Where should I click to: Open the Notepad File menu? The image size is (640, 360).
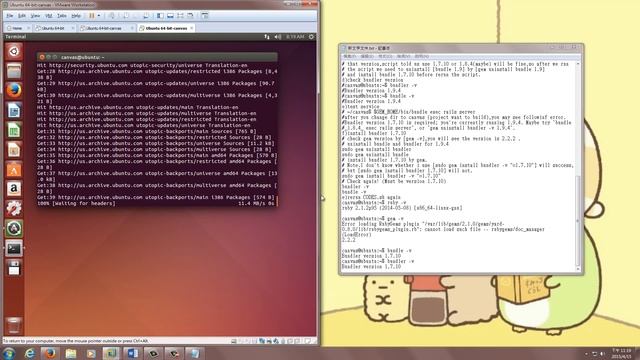[350, 56]
